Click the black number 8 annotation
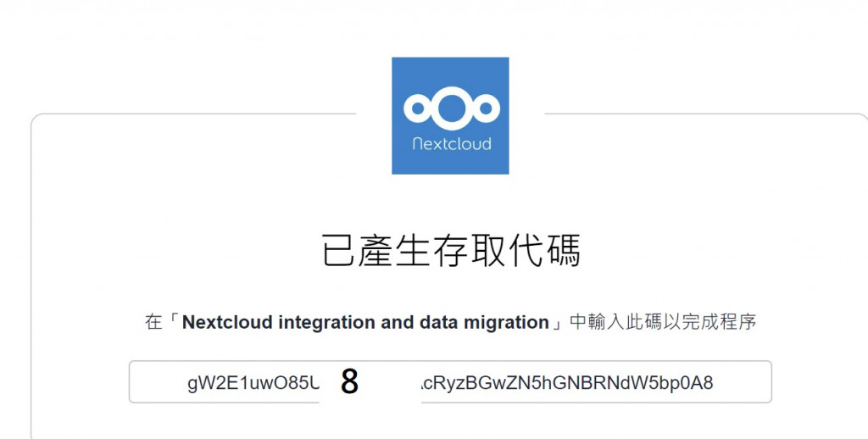This screenshot has width=868, height=439. (x=349, y=381)
